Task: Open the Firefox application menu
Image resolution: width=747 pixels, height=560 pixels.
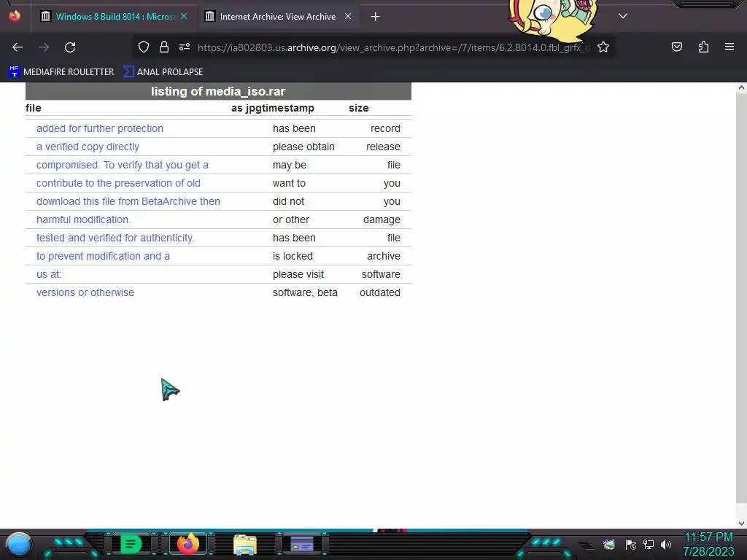Action: (729, 47)
